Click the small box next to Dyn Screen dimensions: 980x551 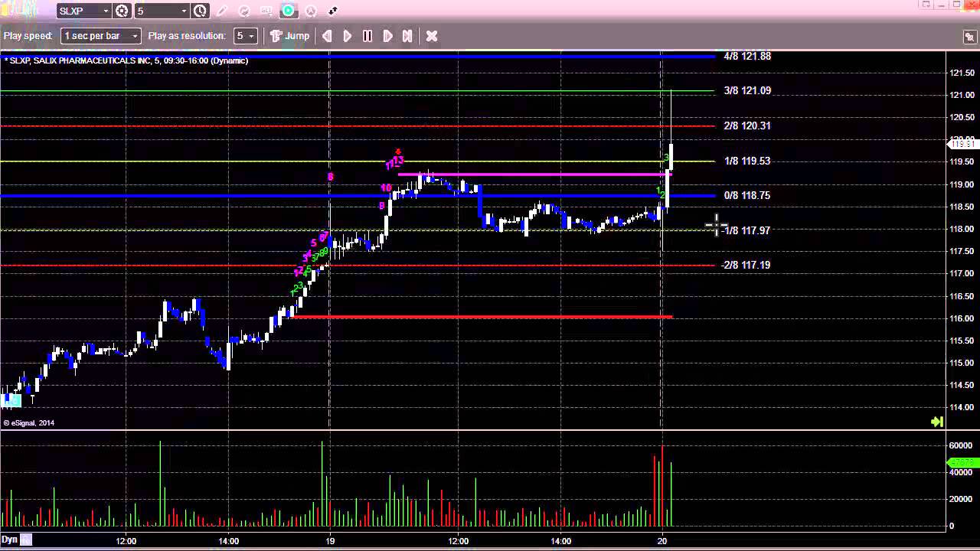pyautogui.click(x=26, y=540)
